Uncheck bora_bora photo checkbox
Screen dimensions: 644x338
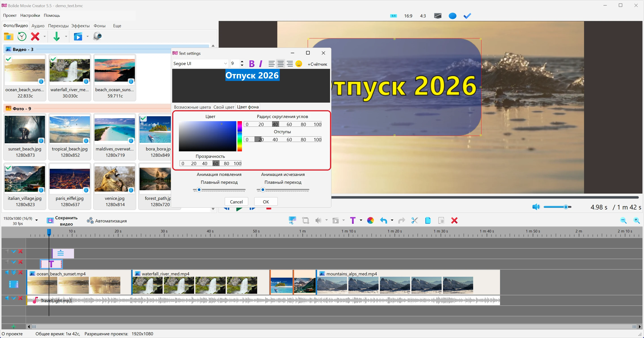(143, 118)
